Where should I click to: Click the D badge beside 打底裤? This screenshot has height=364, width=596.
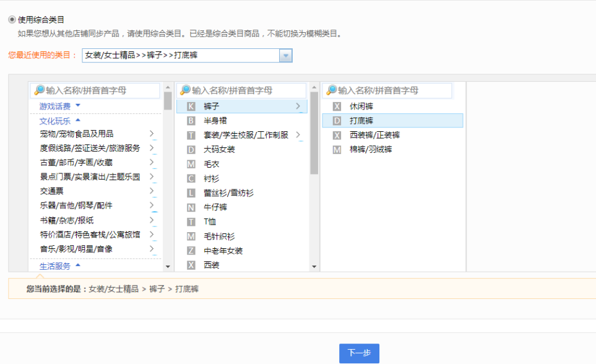coord(337,120)
